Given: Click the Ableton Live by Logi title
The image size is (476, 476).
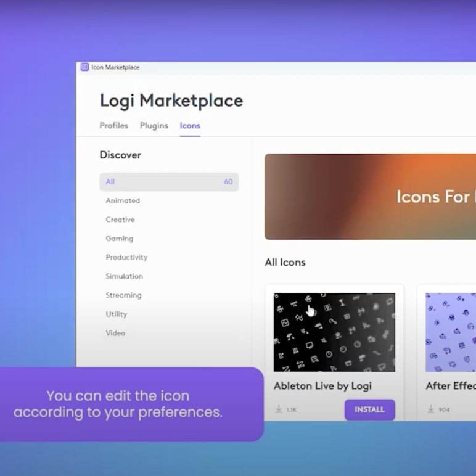Looking at the screenshot, I should pyautogui.click(x=322, y=386).
